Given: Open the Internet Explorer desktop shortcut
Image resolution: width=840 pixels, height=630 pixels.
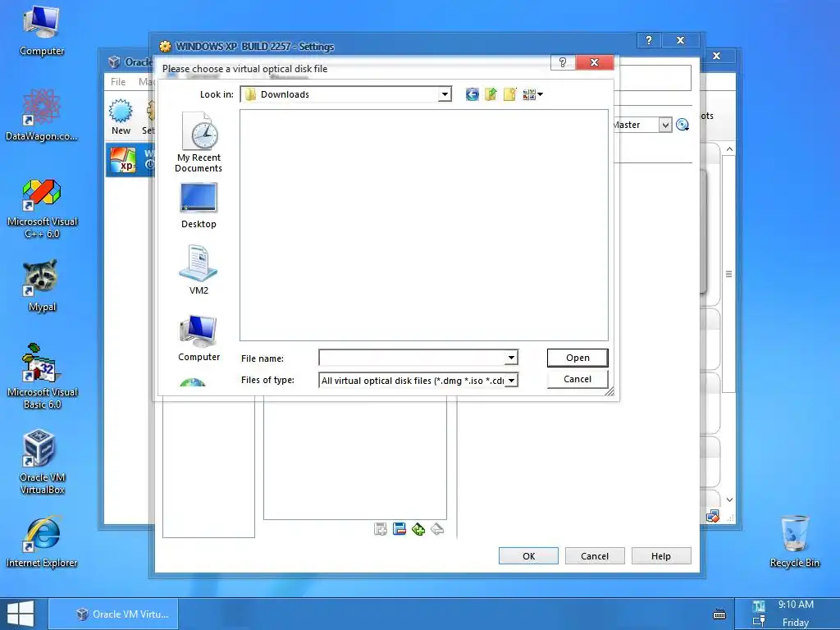Looking at the screenshot, I should [42, 541].
